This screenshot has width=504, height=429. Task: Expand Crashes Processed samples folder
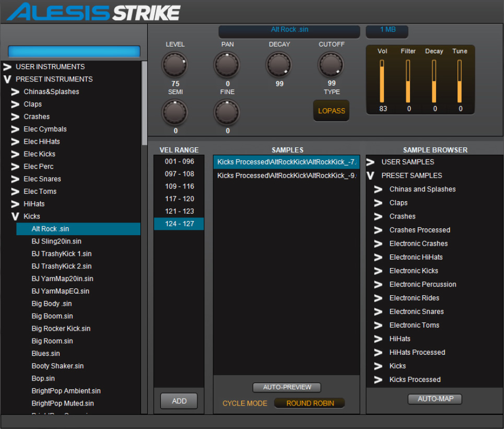(378, 230)
